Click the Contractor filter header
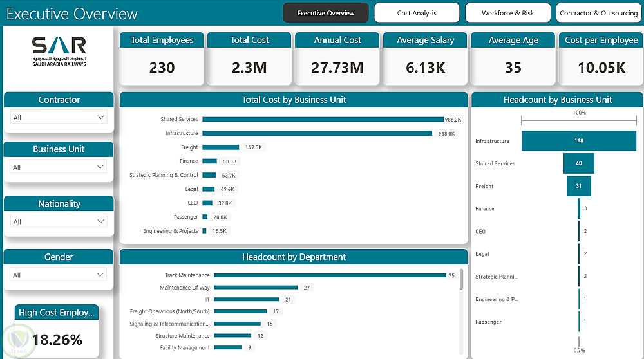This screenshot has height=359, width=644. tap(59, 100)
